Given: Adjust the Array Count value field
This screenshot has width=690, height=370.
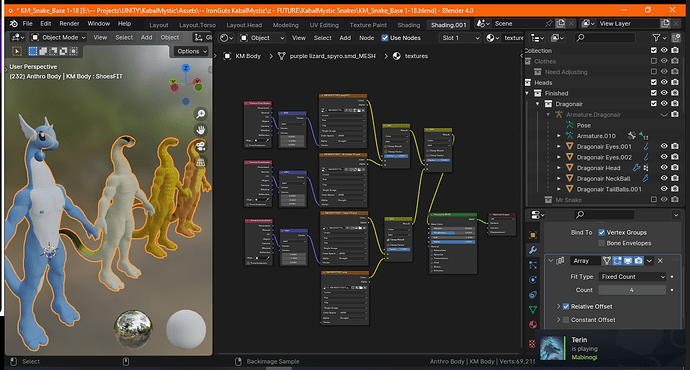Looking at the screenshot, I should 632,290.
